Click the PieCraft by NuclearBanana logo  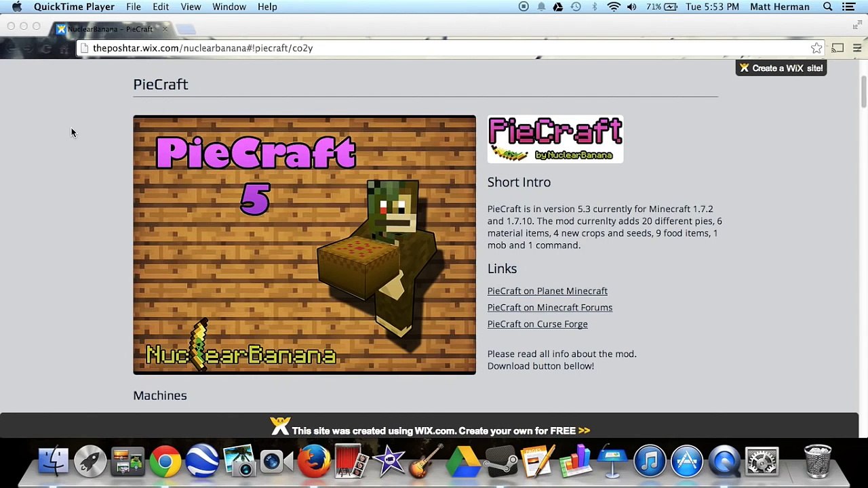(x=555, y=139)
